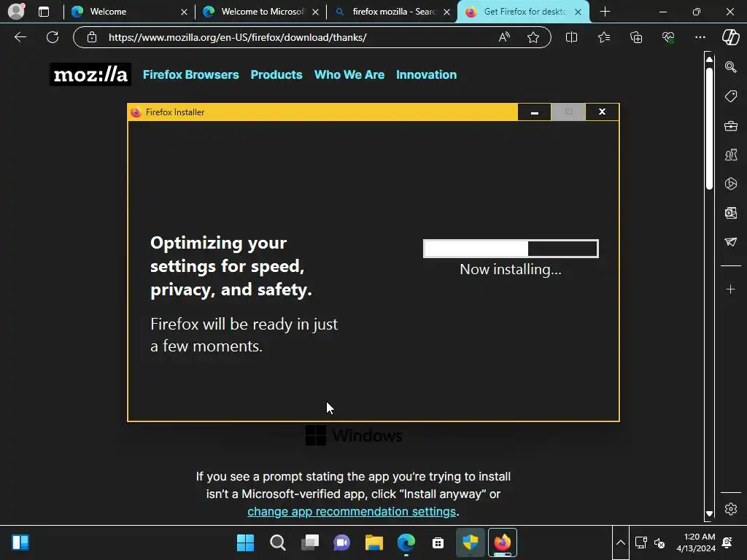The image size is (747, 560).
Task: Follow change app recommendation settings link
Action: (x=352, y=511)
